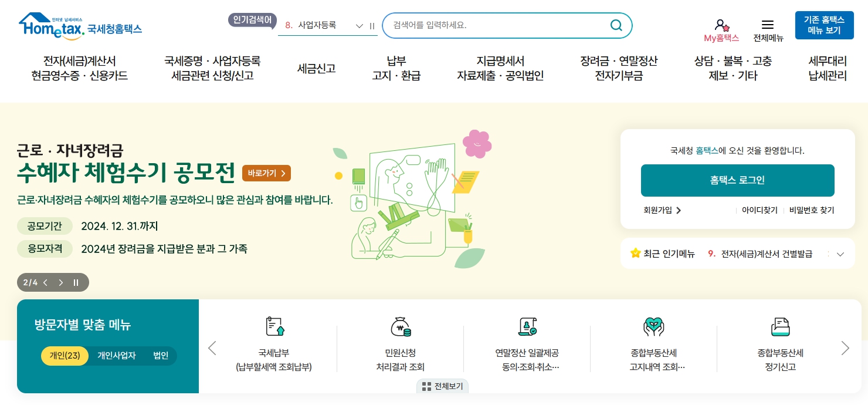Open the 바로가기 link in the banner
This screenshot has height=405, width=868.
tap(266, 173)
